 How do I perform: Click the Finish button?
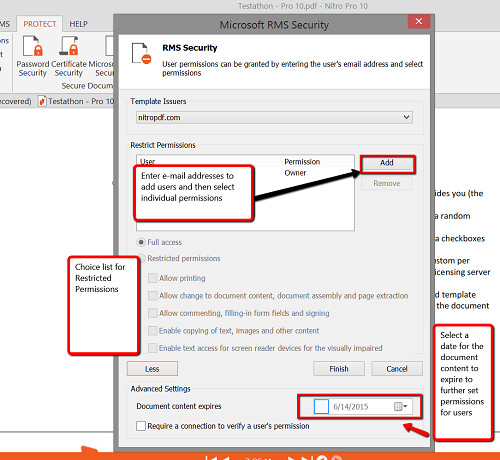click(x=339, y=369)
